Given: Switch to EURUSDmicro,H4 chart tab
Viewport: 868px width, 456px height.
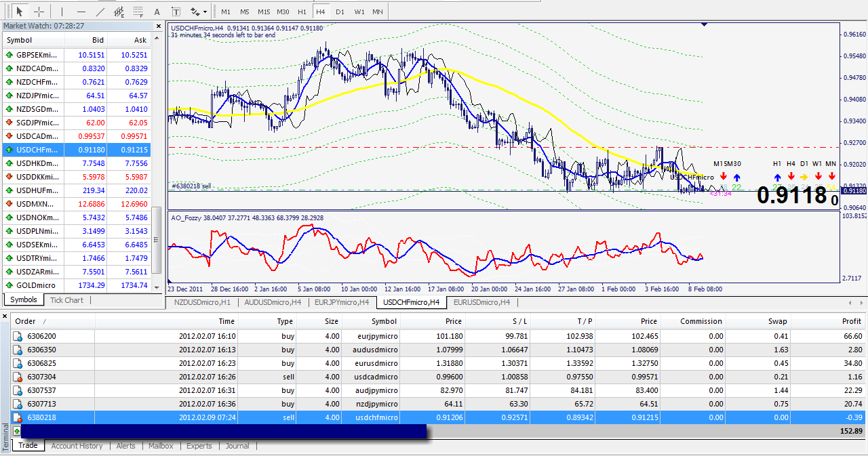Looking at the screenshot, I should [482, 302].
